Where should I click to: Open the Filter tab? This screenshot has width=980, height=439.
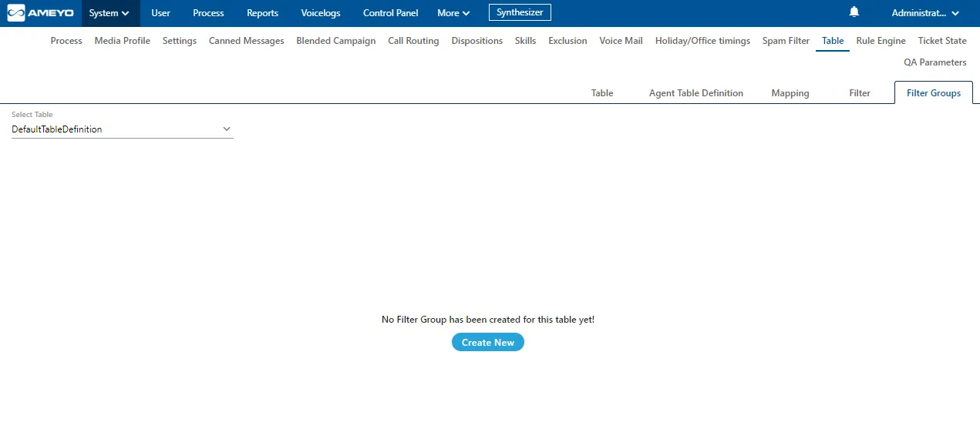[x=860, y=93]
